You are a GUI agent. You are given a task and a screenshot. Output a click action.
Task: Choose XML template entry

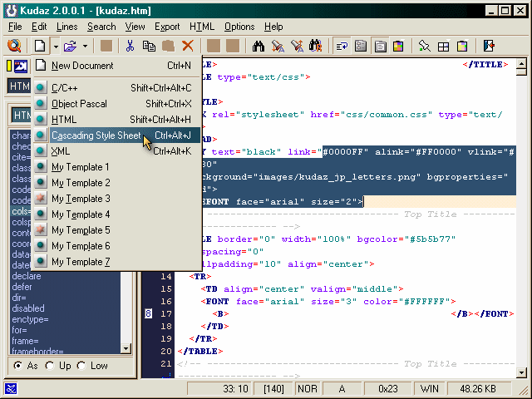click(x=116, y=151)
